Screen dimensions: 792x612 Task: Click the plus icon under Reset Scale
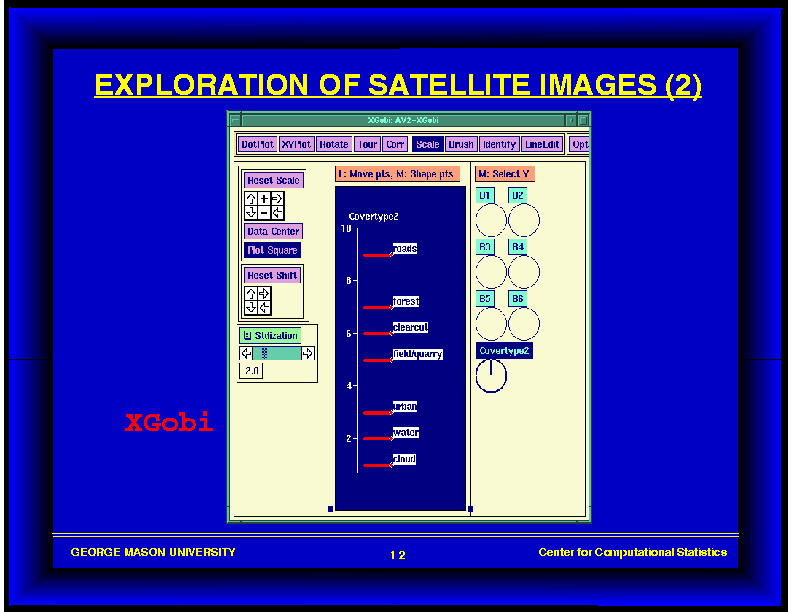264,199
